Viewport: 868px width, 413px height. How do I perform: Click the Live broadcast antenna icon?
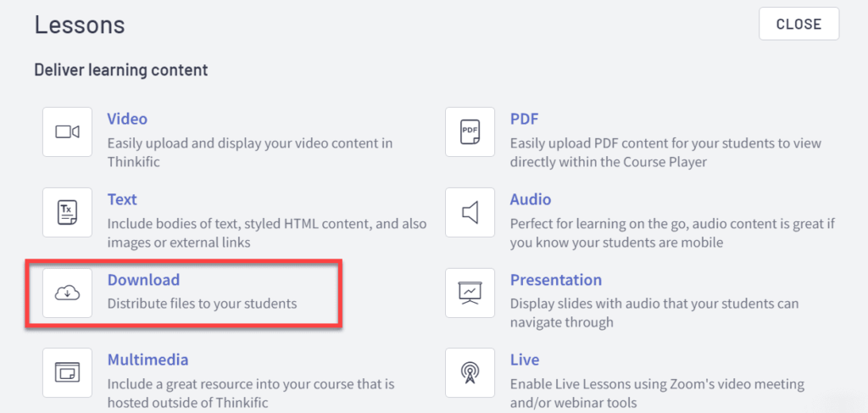470,372
